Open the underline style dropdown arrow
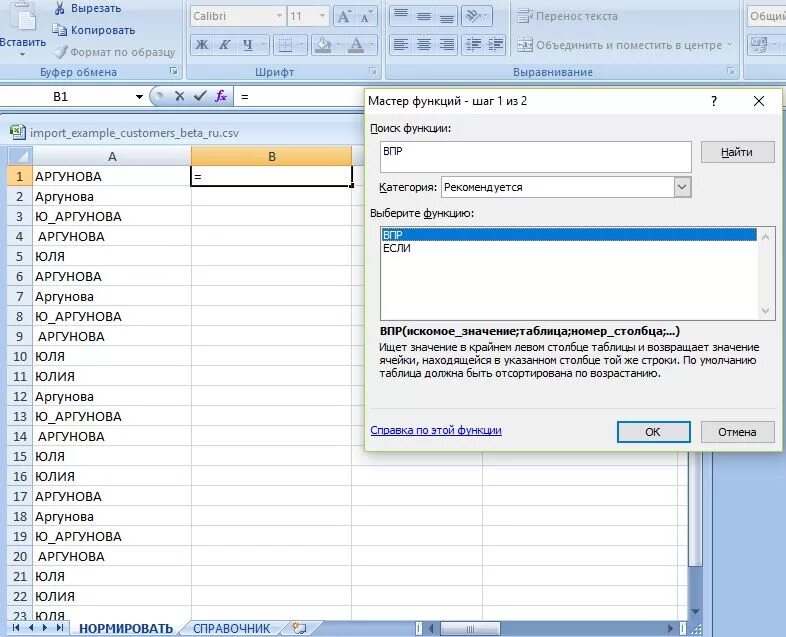The height and width of the screenshot is (637, 786). tap(263, 45)
